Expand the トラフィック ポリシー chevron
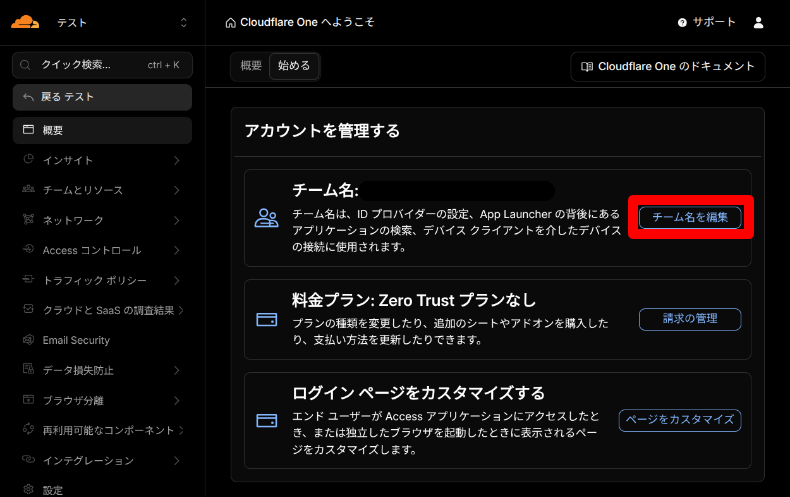 coord(177,280)
